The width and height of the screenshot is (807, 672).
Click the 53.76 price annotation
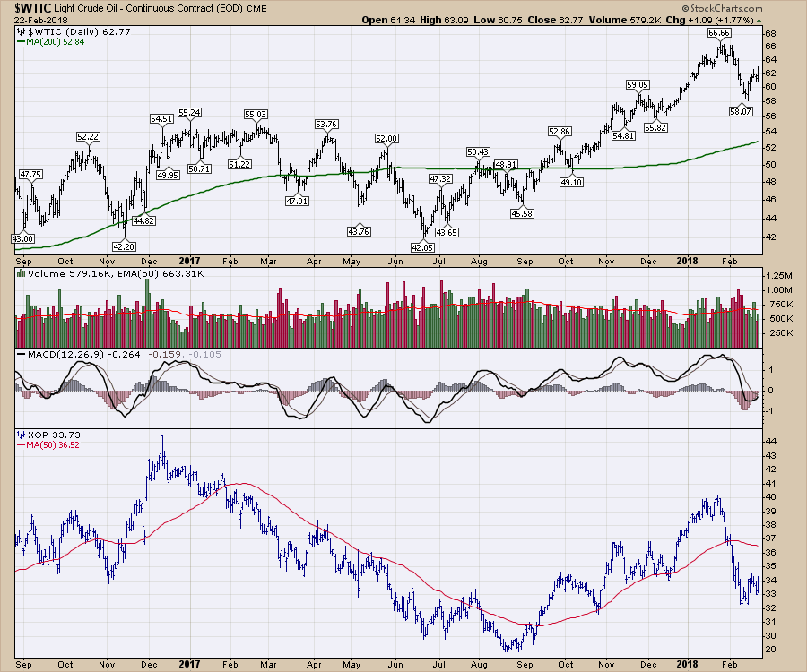(326, 125)
